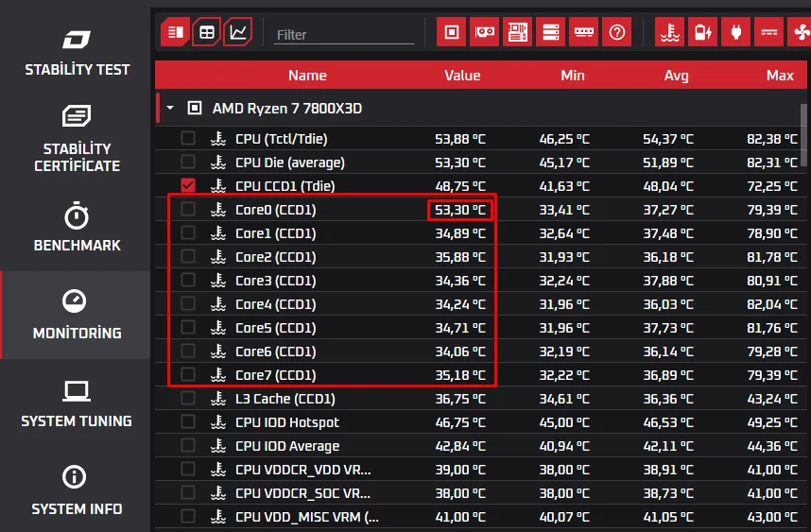Screen dimensions: 811x532
Task: Open the Stability Certificate section
Action: coord(77,139)
